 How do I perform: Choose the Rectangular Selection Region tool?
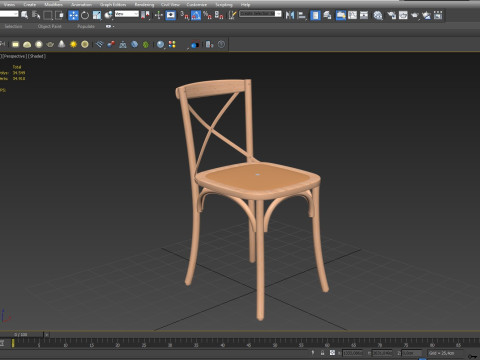tap(48, 15)
